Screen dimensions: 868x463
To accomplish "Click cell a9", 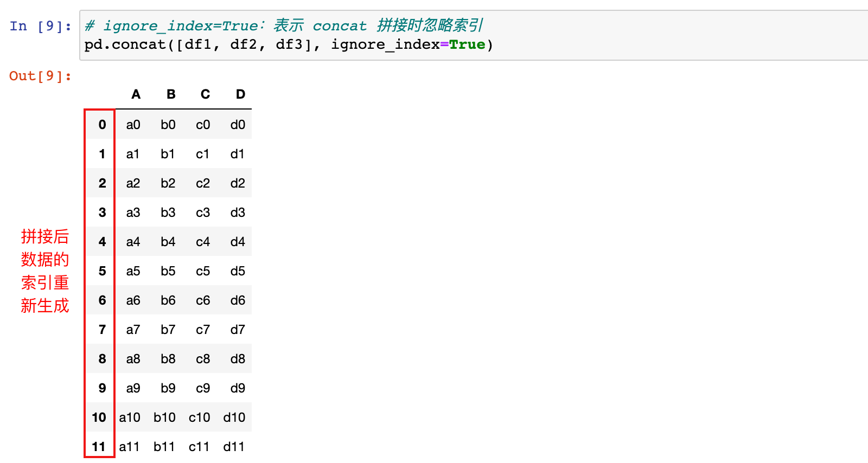I will click(x=133, y=388).
